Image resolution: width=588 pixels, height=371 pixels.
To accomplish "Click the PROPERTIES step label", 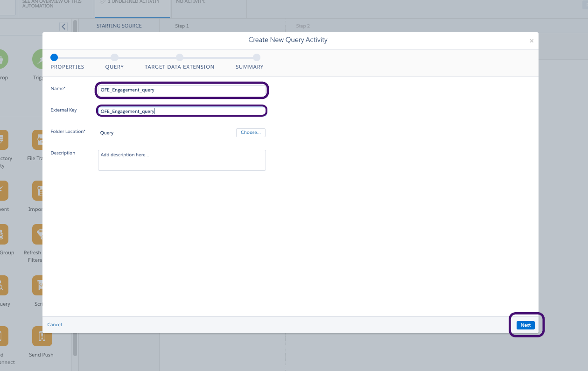I will tap(67, 67).
